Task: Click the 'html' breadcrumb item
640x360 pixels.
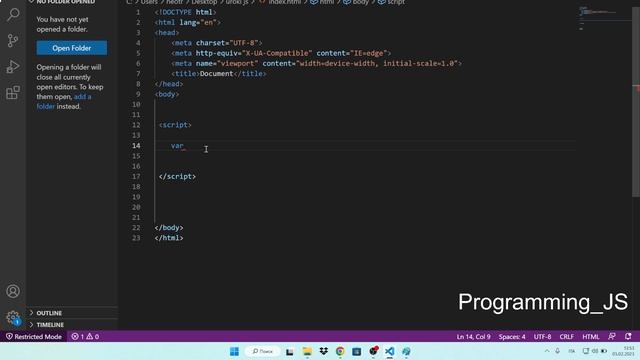Action: pos(322,2)
